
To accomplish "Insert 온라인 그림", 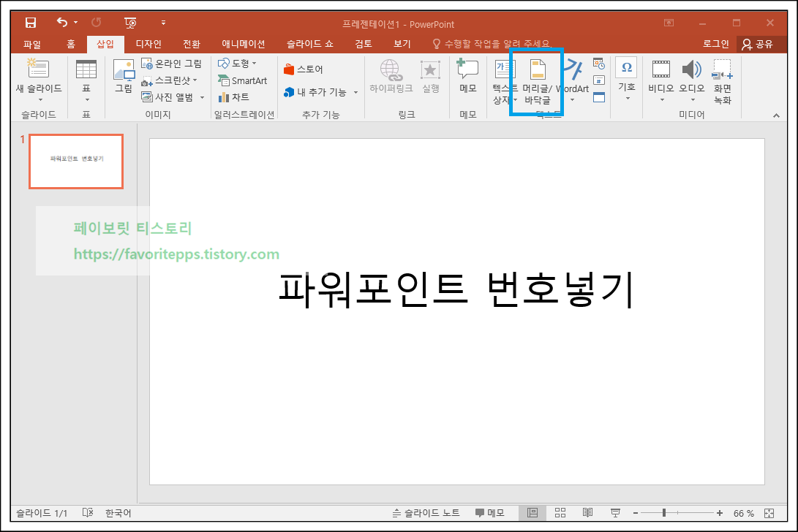I will click(171, 64).
